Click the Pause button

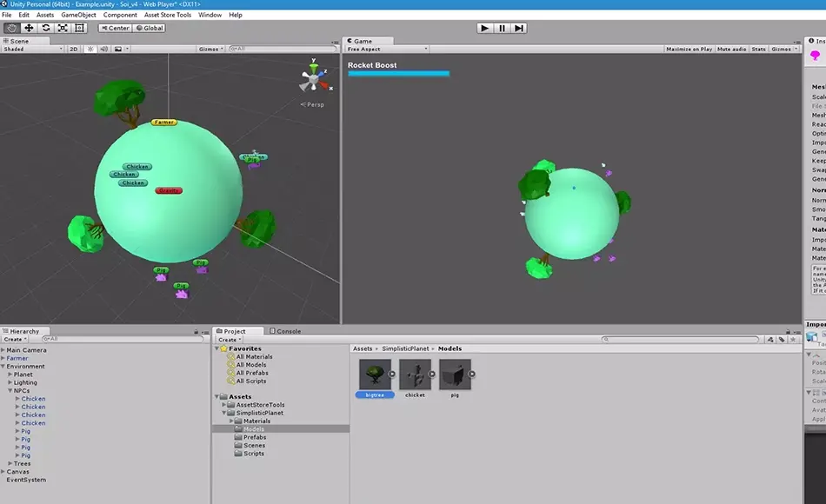(502, 28)
